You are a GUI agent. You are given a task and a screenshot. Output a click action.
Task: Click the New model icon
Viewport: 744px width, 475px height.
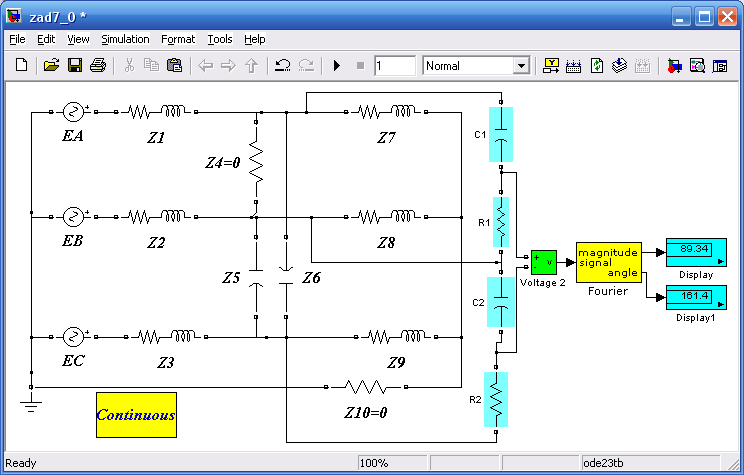pos(21,65)
